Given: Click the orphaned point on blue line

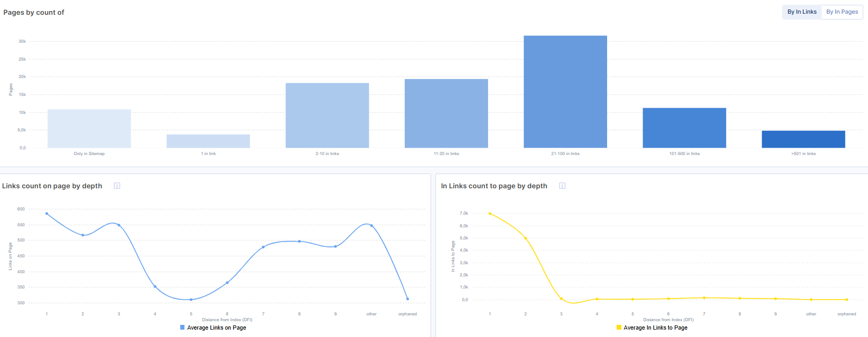Looking at the screenshot, I should coord(407,299).
